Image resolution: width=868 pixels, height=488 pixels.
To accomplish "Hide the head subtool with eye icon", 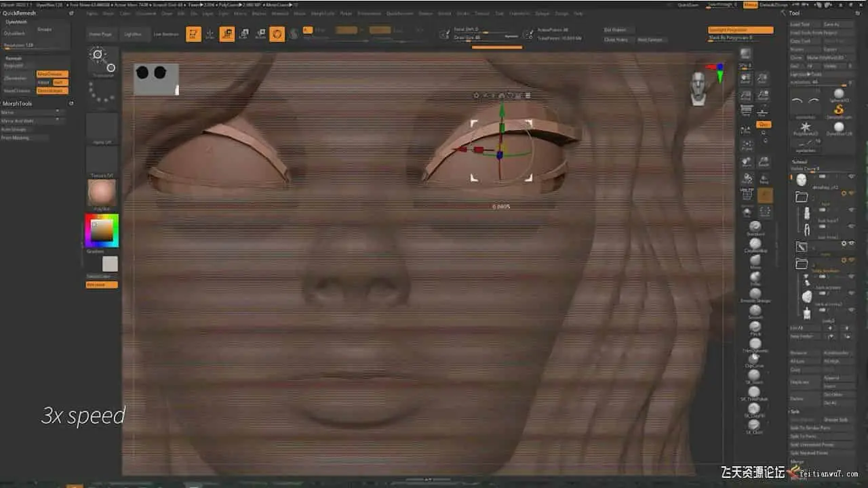I will coord(851,176).
